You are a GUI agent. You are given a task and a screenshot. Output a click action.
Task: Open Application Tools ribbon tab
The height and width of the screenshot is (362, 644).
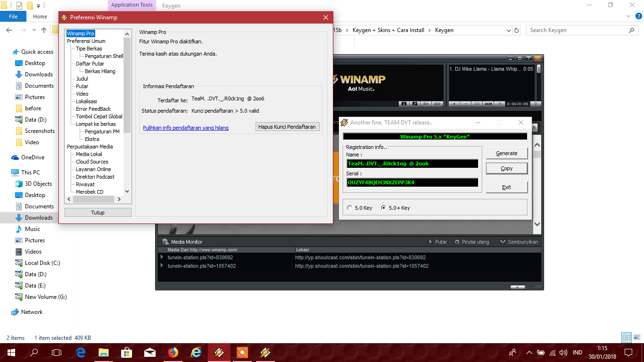(132, 5)
